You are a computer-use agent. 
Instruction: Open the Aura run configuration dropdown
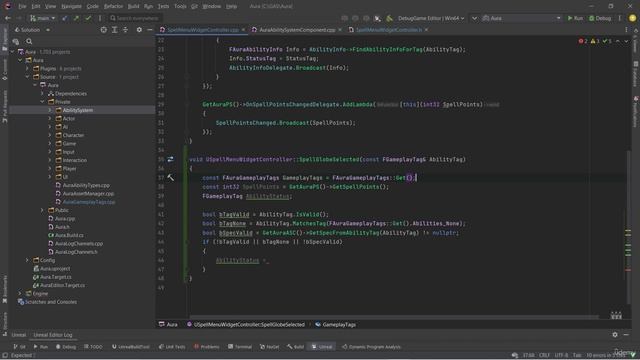pos(522,18)
